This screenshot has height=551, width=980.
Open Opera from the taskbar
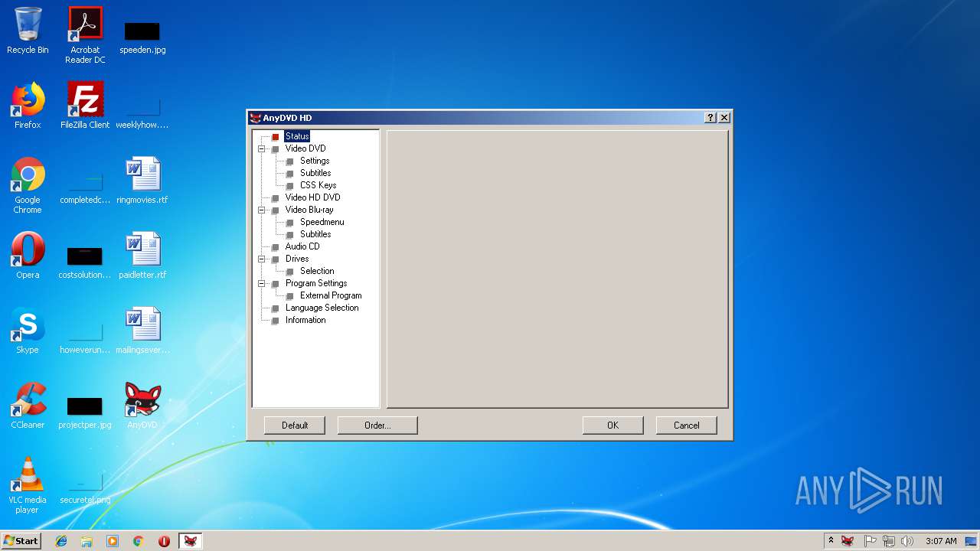point(164,541)
